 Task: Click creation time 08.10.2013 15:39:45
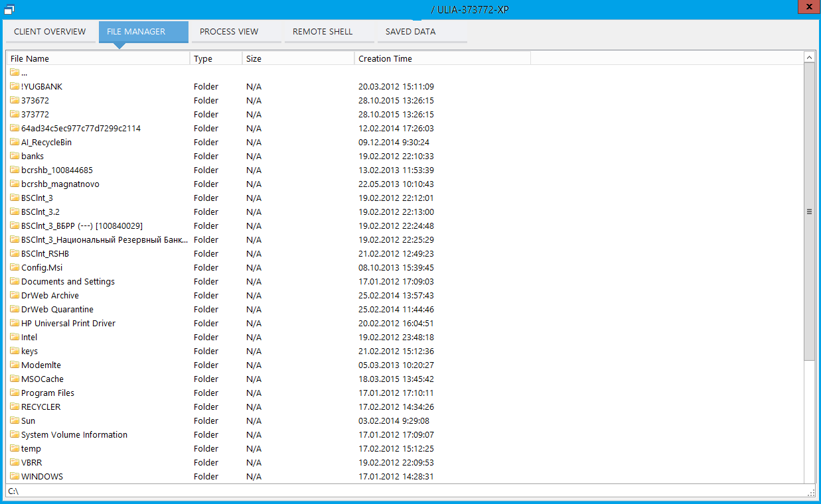click(396, 268)
